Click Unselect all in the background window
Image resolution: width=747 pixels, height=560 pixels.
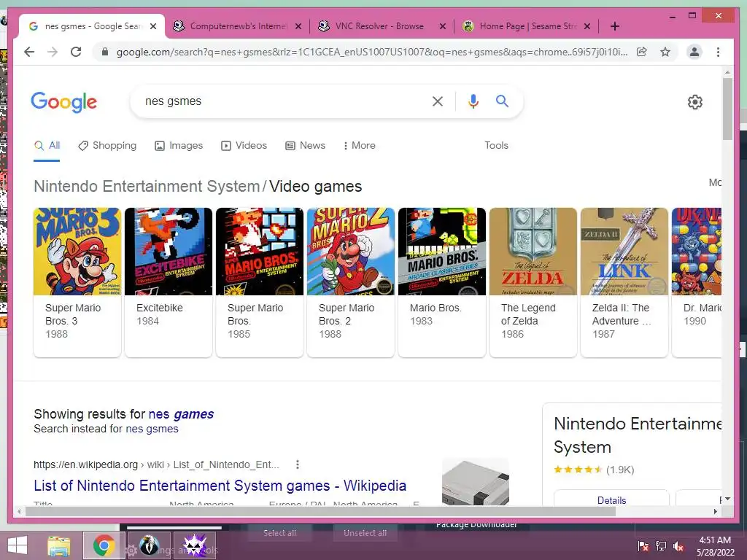tap(365, 533)
